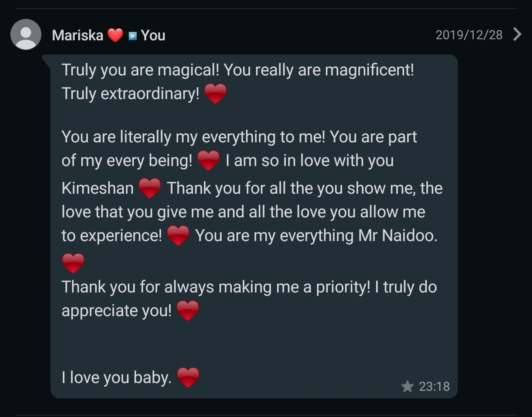532x417 pixels.
Task: Click the 23:18 message timestamp
Action: tap(434, 386)
